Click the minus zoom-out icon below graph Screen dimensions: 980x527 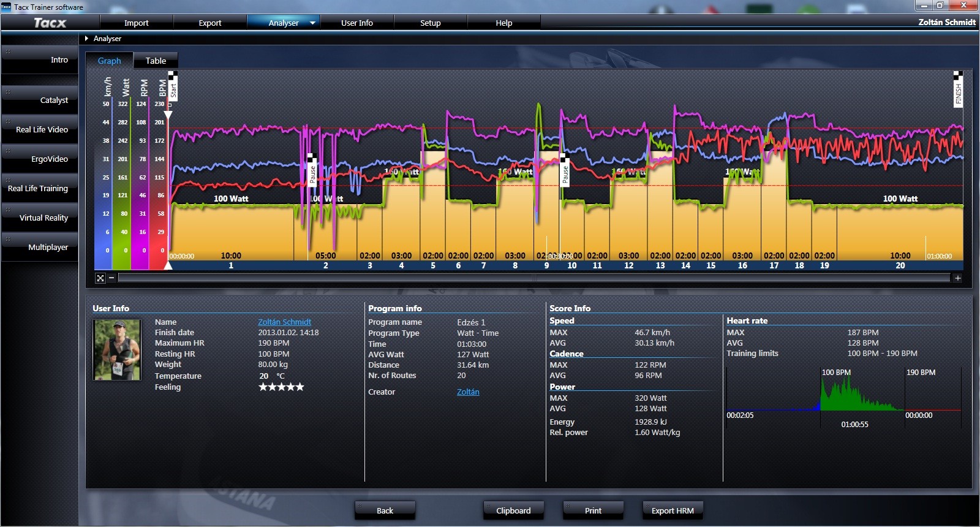111,278
